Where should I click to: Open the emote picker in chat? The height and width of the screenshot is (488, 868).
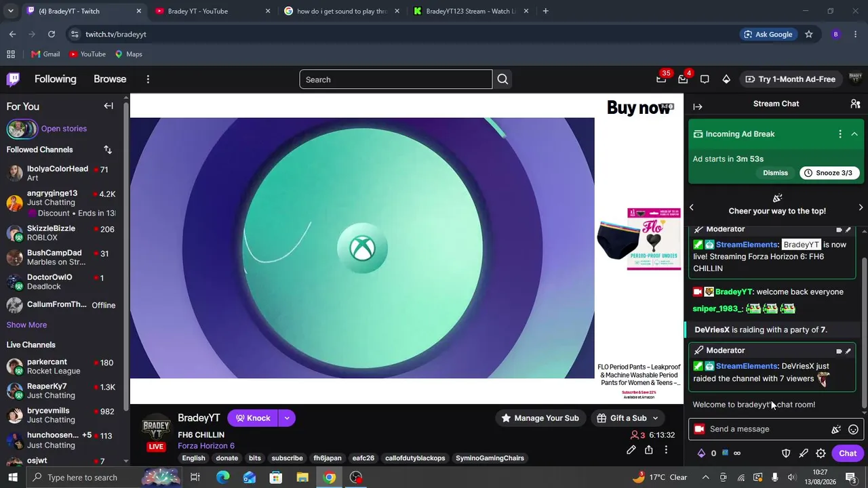(853, 429)
